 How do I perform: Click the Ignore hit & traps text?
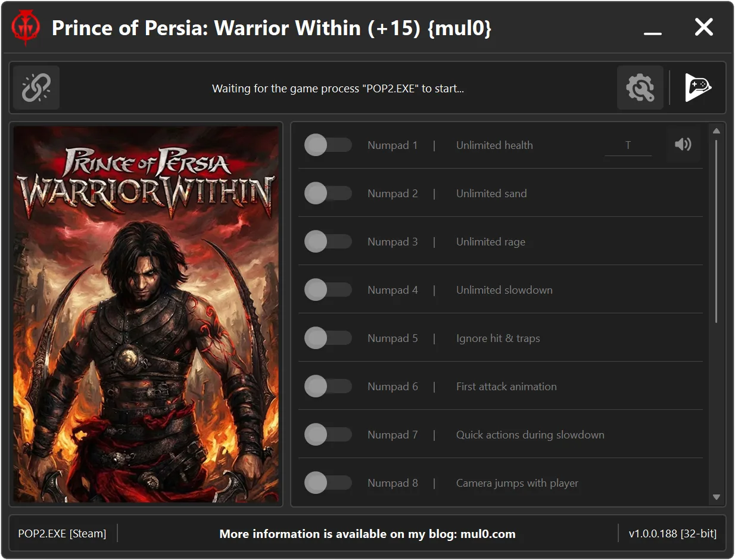click(498, 338)
